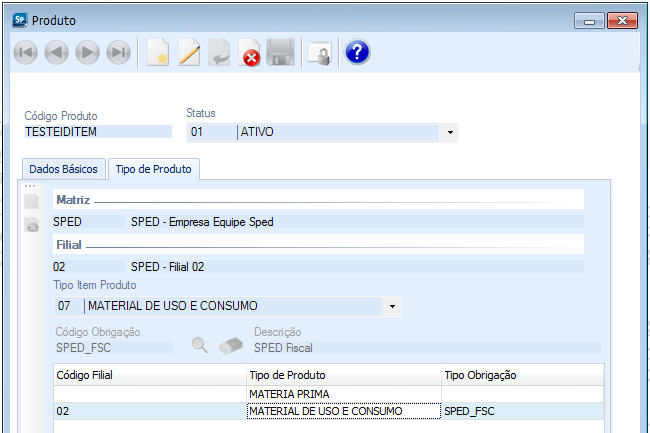
Task: Go to the next record
Action: [x=87, y=53]
